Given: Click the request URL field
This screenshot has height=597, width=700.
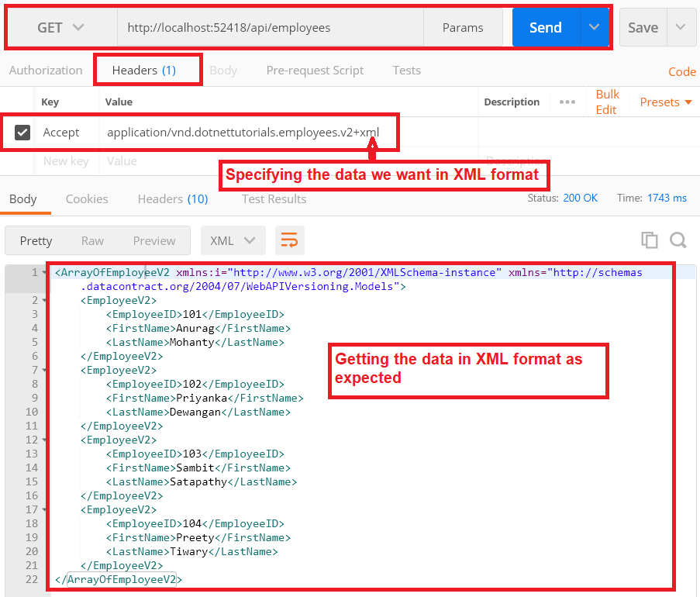Looking at the screenshot, I should (x=271, y=28).
